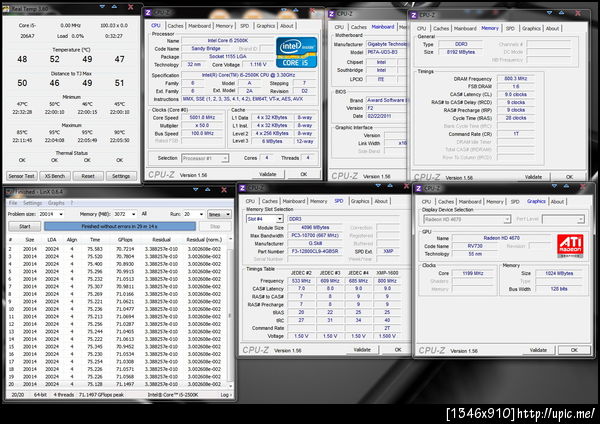Screen dimensions: 600x424
Task: Open the LinX File menu
Action: tap(13, 203)
